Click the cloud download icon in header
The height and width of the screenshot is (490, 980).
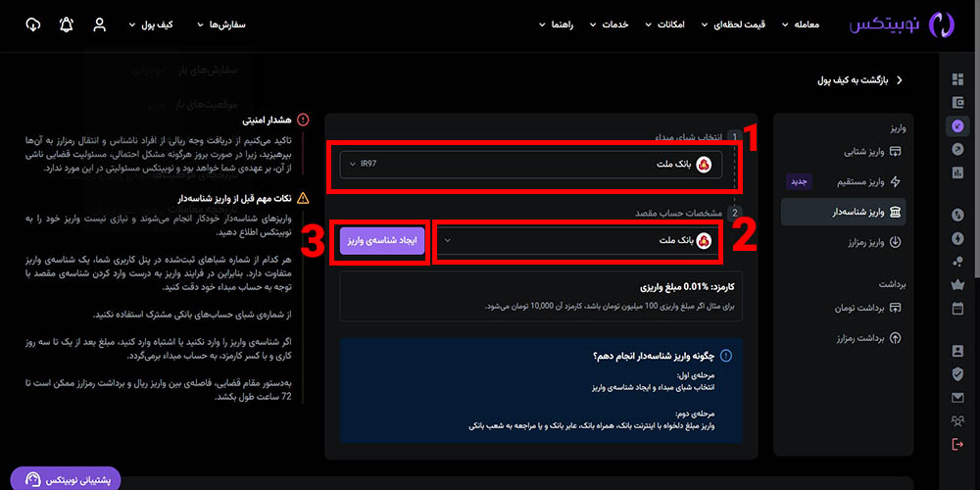click(x=33, y=25)
